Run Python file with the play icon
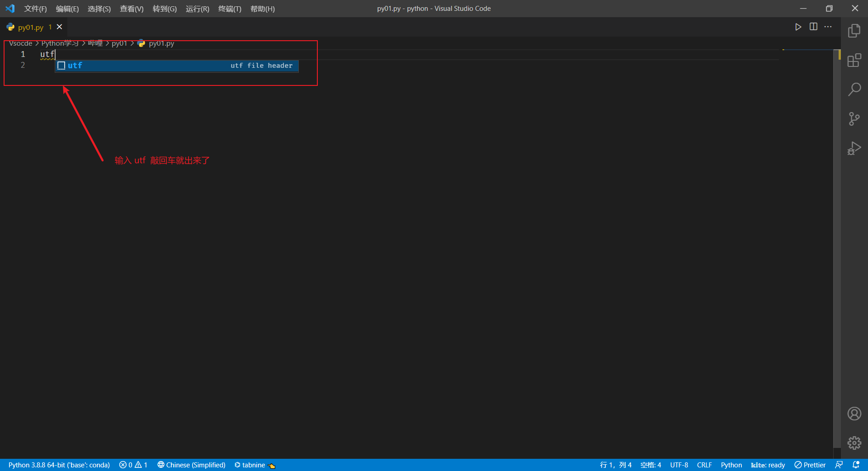The height and width of the screenshot is (471, 868). (x=798, y=27)
